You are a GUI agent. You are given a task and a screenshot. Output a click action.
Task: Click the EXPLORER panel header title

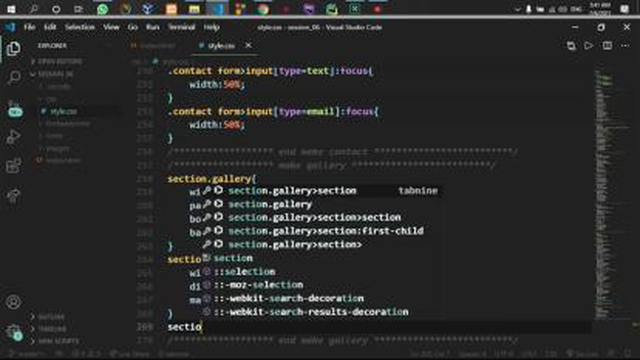(52, 46)
